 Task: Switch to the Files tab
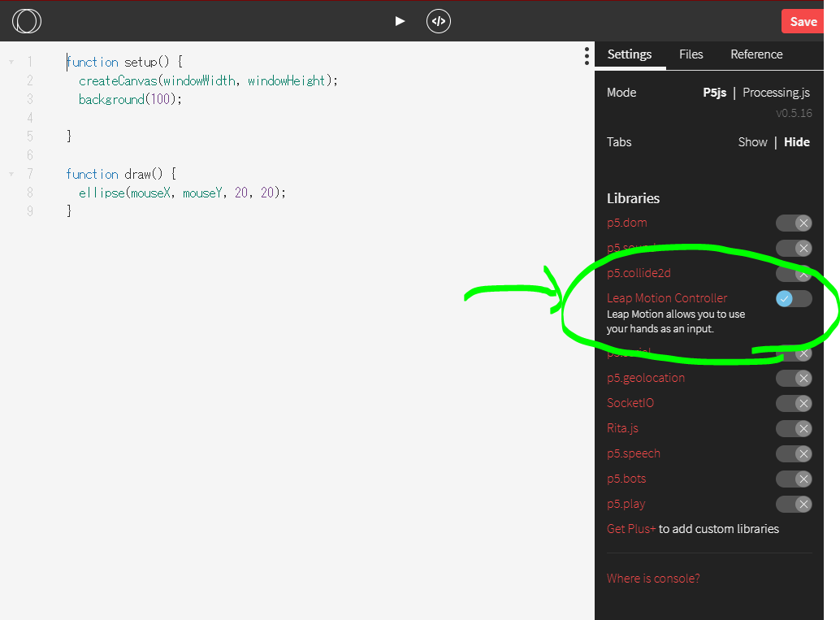691,54
